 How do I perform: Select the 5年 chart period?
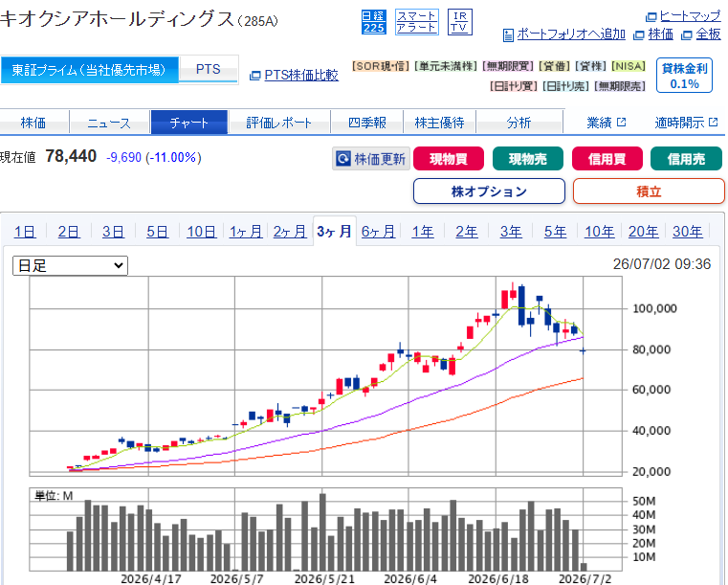[555, 232]
